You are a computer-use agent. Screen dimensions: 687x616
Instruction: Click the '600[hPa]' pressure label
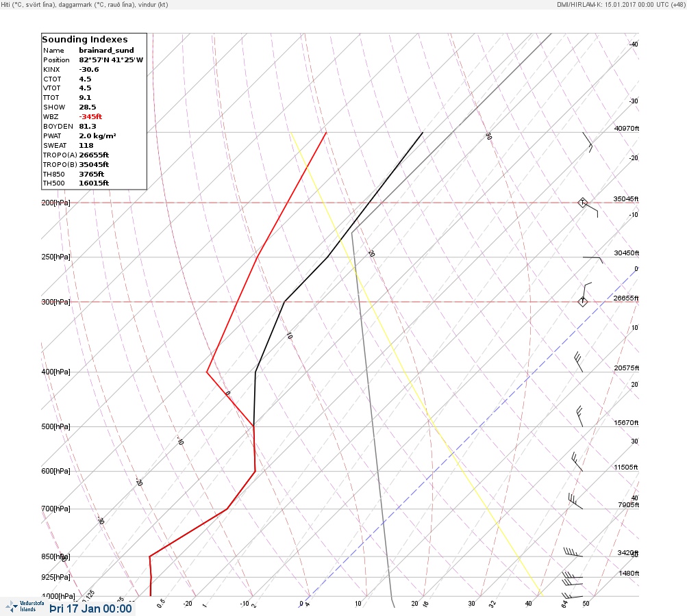tap(55, 471)
